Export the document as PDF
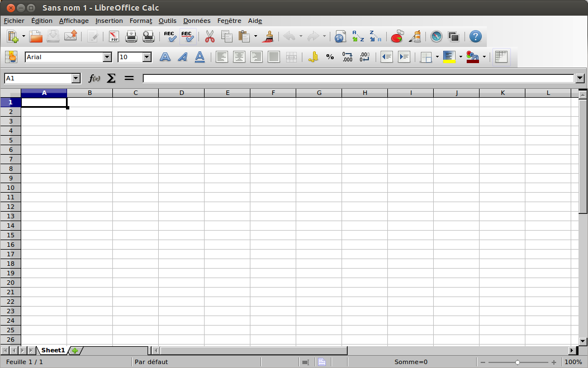 (114, 36)
